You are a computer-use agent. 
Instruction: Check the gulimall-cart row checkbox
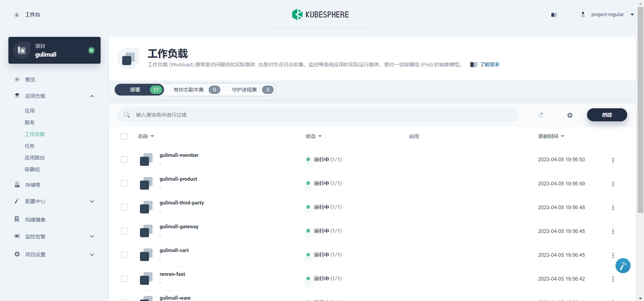[124, 255]
